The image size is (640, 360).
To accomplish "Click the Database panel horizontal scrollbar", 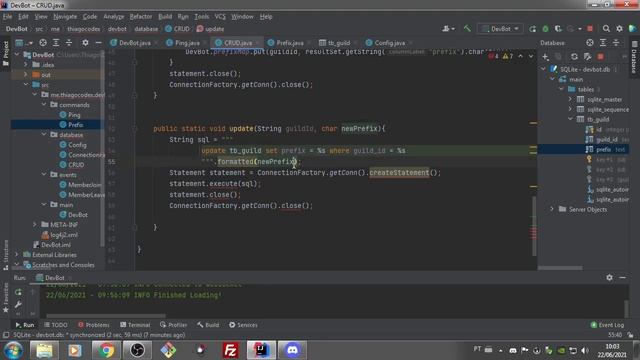I will click(560, 268).
